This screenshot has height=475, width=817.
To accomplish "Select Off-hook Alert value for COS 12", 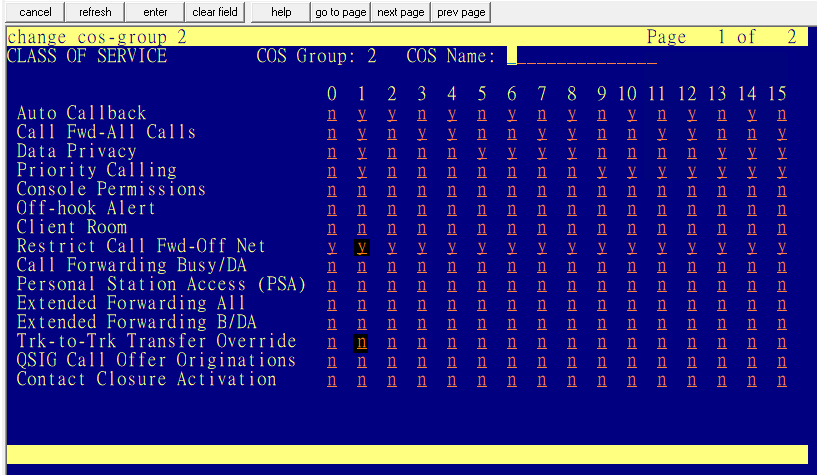I will pyautogui.click(x=691, y=209).
